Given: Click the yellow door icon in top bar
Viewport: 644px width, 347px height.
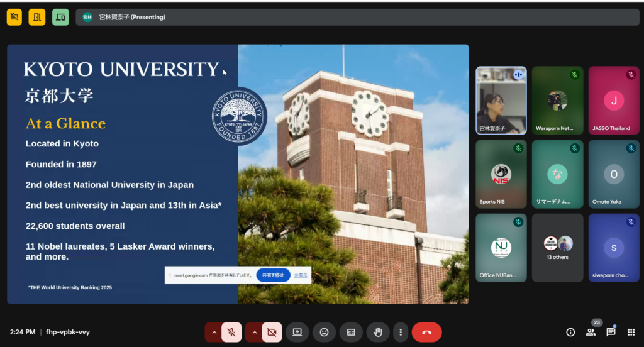Looking at the screenshot, I should (x=37, y=17).
